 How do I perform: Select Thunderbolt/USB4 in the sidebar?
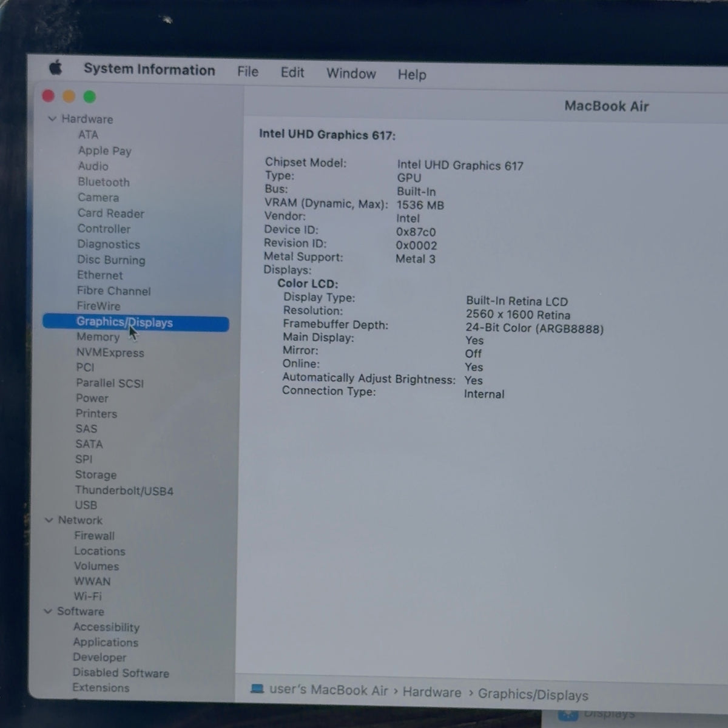click(124, 490)
